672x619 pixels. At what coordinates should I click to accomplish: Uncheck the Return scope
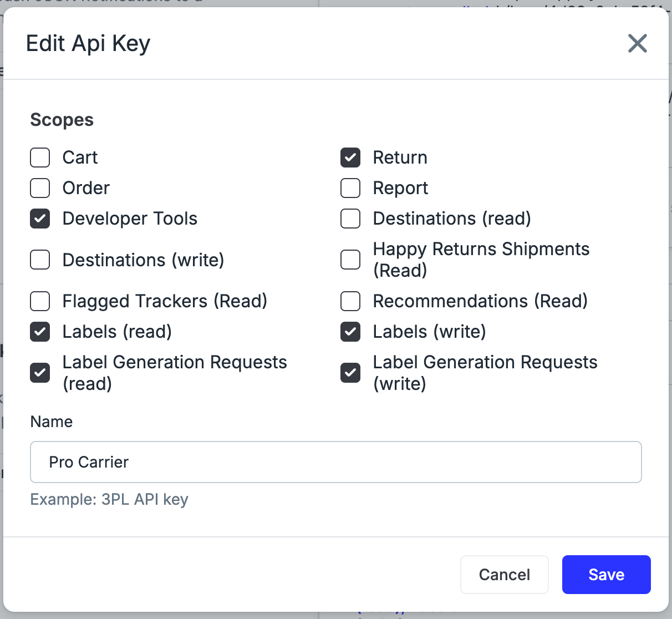(350, 158)
